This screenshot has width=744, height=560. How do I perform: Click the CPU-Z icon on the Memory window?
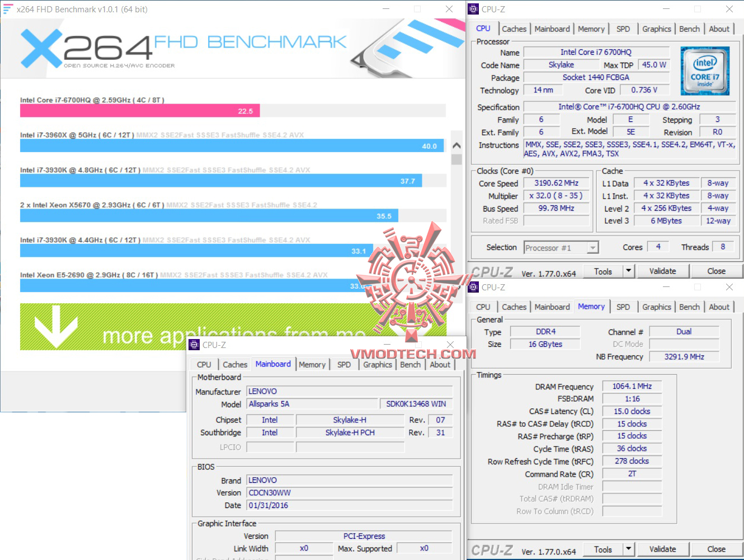coord(474,287)
